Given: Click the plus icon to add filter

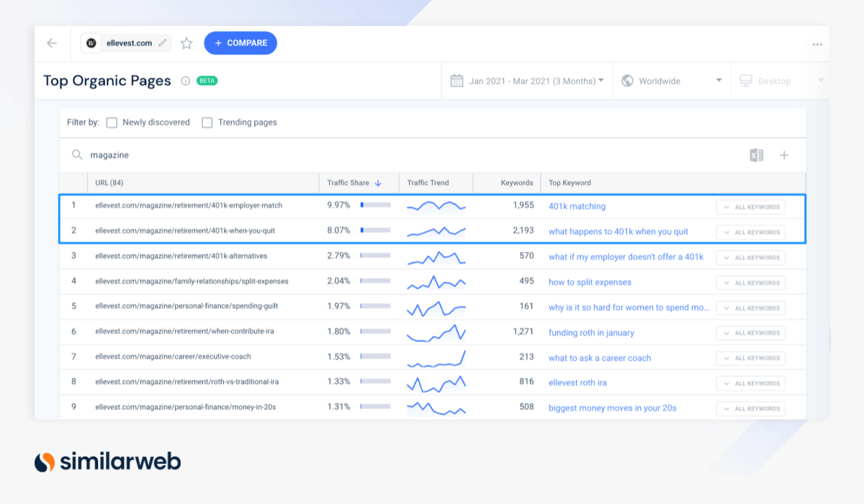Looking at the screenshot, I should point(784,155).
